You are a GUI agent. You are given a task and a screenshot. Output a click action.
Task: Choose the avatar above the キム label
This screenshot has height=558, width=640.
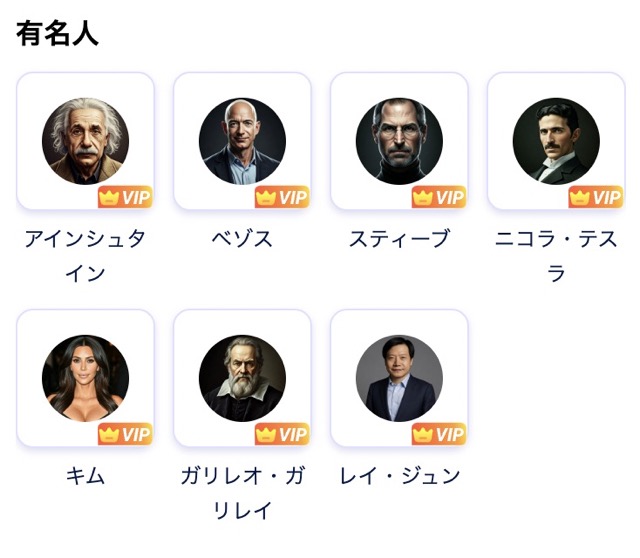pyautogui.click(x=86, y=378)
